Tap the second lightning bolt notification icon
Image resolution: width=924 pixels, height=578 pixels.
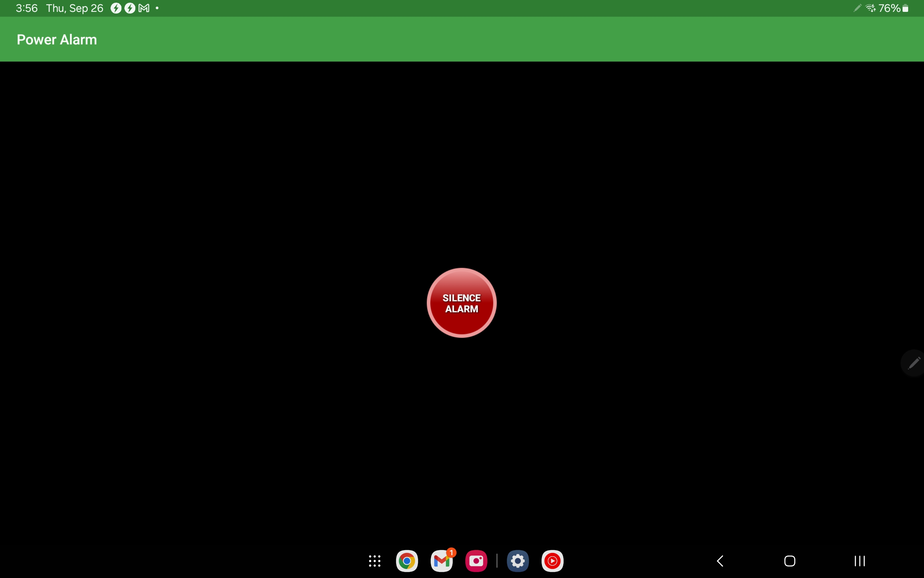pyautogui.click(x=130, y=8)
